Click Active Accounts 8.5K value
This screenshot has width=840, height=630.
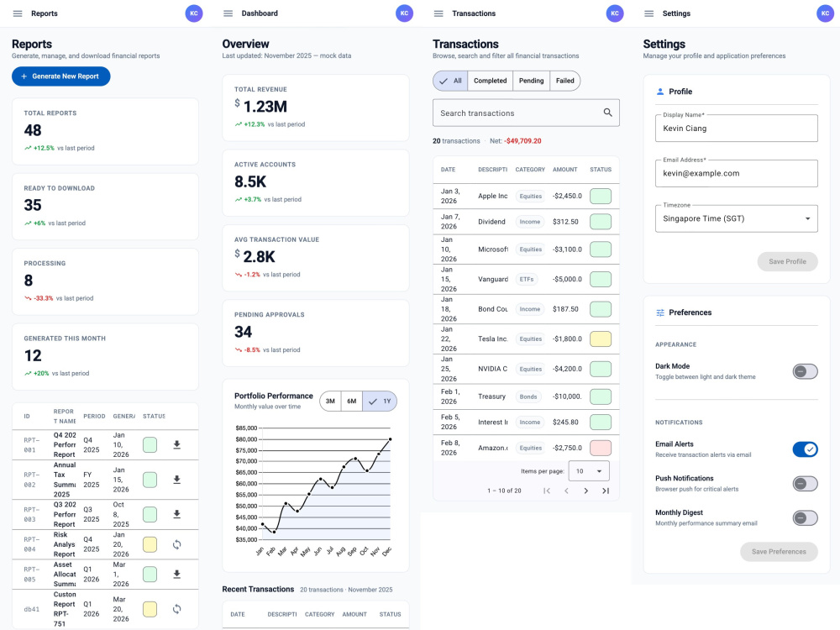[x=250, y=182]
